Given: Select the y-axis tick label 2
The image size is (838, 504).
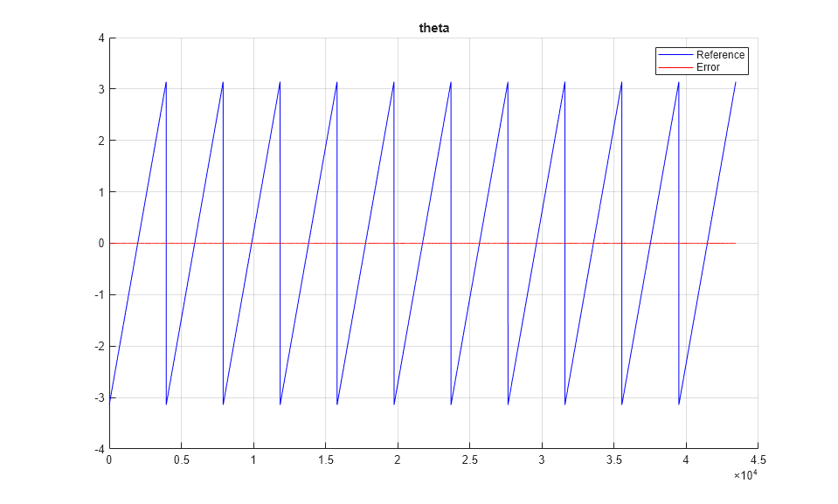Looking at the screenshot, I should 101,141.
